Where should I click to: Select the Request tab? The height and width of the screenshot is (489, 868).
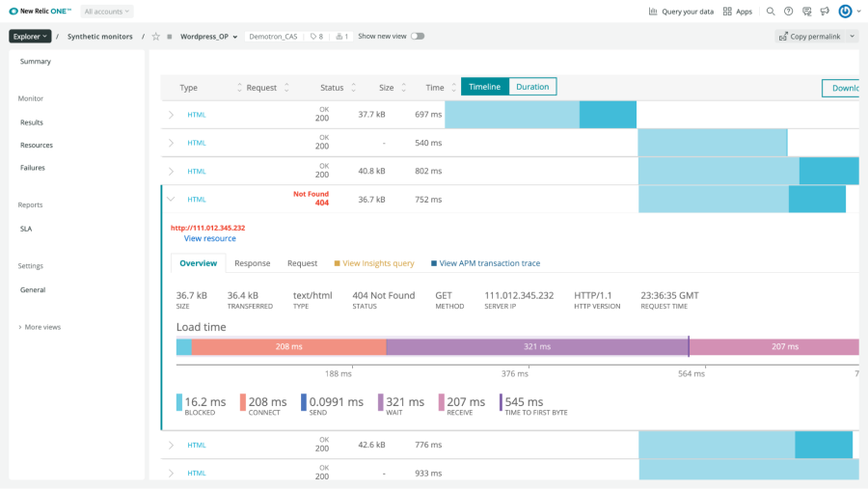coord(302,263)
